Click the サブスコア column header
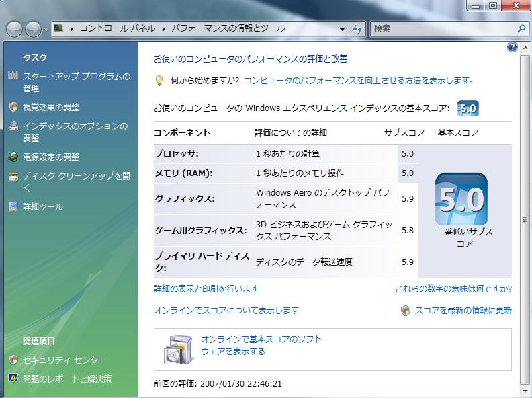 point(404,133)
